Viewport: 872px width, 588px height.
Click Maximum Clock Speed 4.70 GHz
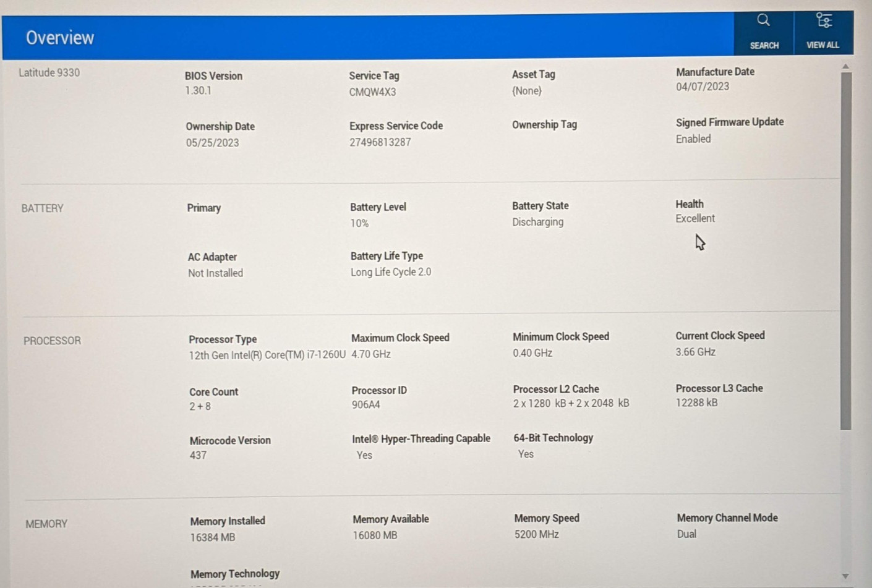(371, 354)
